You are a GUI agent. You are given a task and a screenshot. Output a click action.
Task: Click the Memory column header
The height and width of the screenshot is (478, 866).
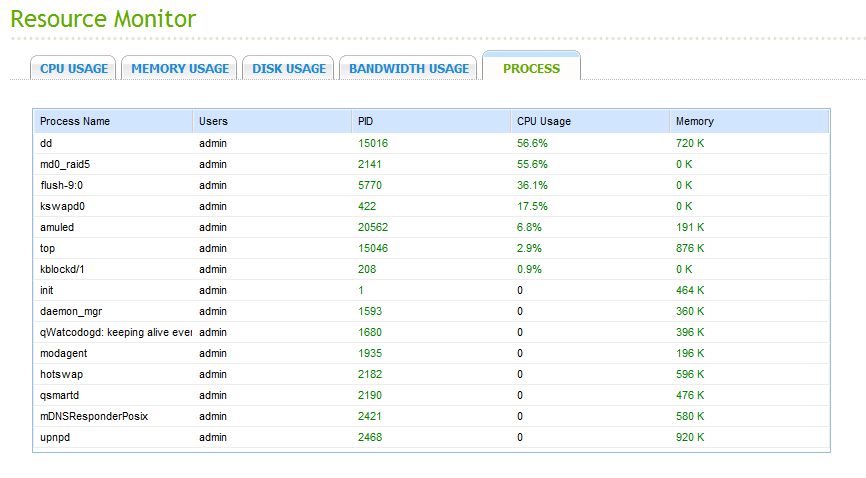pyautogui.click(x=694, y=121)
